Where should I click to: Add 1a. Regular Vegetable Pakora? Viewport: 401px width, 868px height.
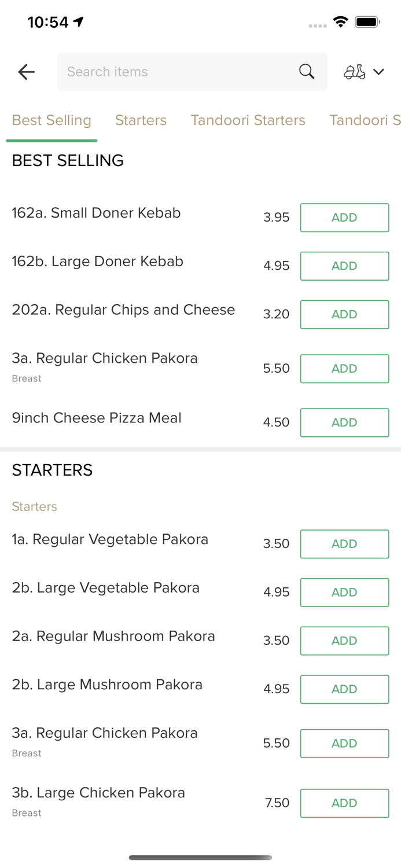click(x=344, y=544)
